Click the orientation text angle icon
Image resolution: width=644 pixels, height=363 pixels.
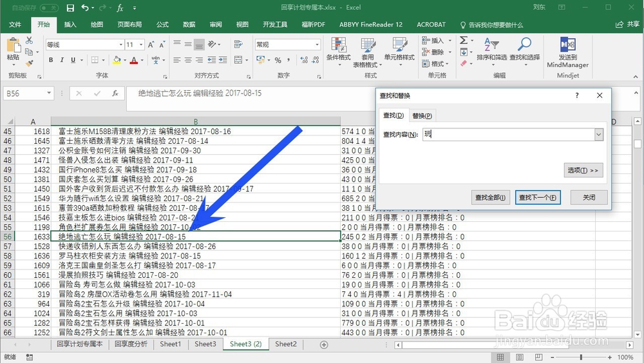pyautogui.click(x=212, y=44)
